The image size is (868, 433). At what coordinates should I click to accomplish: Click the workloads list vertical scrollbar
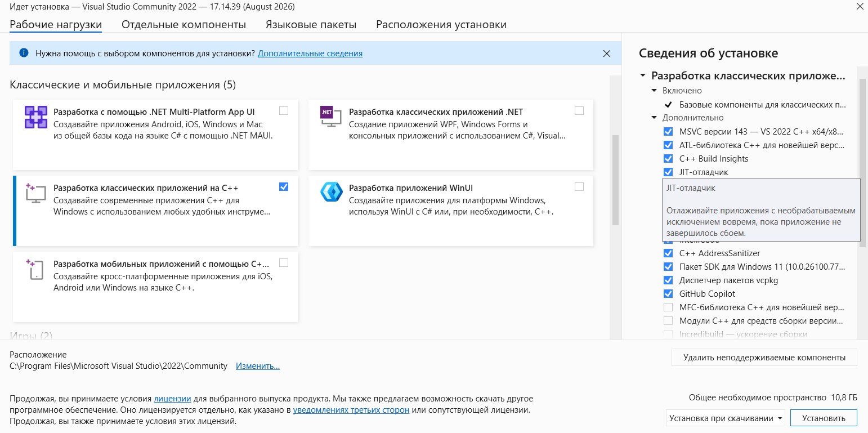(x=615, y=180)
